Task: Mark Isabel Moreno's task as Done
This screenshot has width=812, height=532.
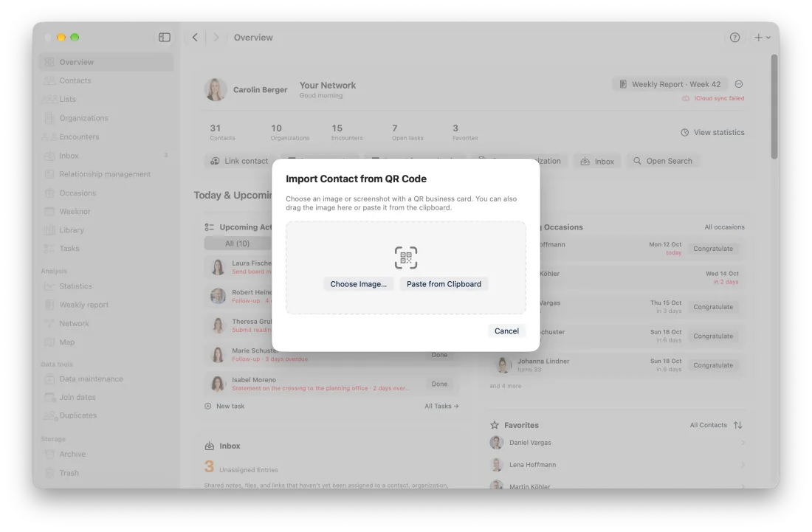Action: (x=439, y=384)
